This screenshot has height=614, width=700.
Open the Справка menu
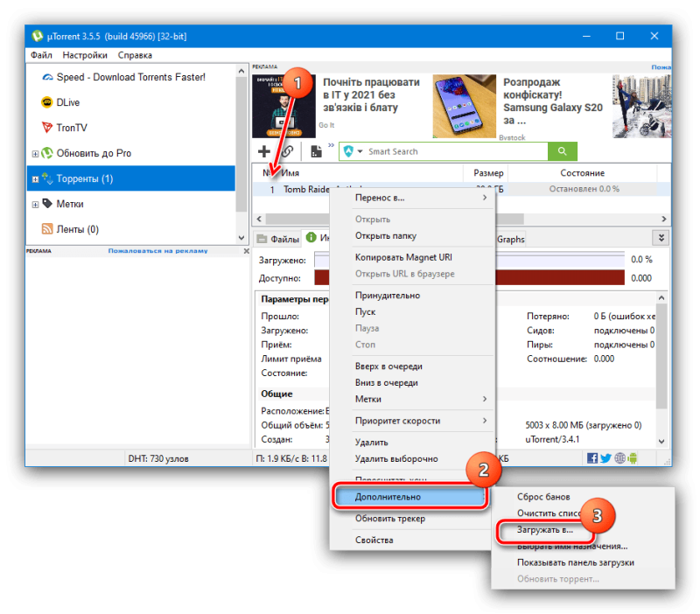pos(135,55)
